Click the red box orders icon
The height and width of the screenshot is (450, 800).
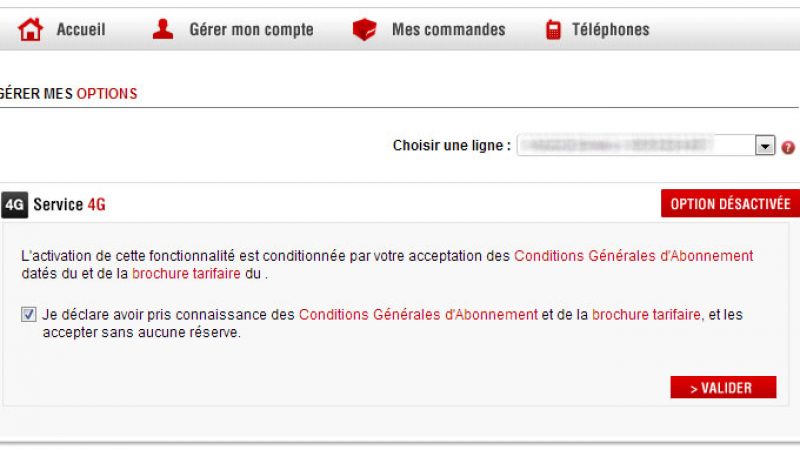(365, 29)
